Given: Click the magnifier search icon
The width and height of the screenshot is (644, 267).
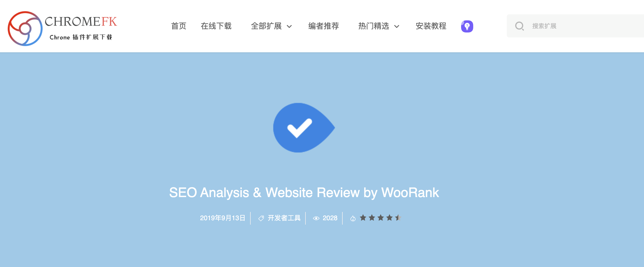Looking at the screenshot, I should [519, 26].
